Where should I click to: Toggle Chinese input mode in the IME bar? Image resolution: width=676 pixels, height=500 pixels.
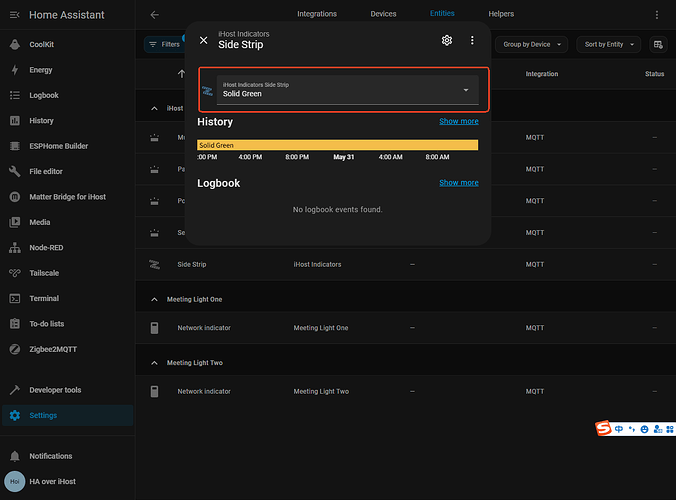pos(619,429)
